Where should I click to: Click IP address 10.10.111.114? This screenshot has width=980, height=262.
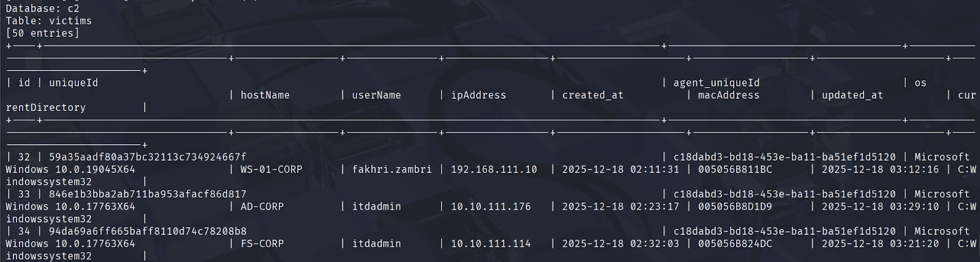click(x=491, y=244)
